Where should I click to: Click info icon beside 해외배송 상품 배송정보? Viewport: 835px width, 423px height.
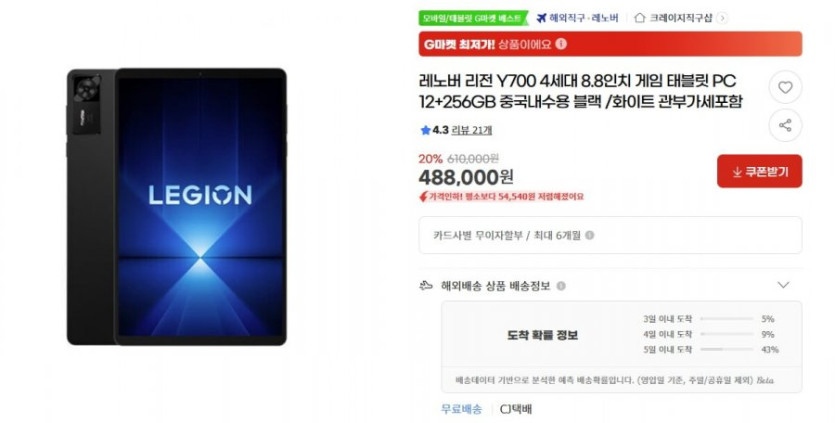561,286
